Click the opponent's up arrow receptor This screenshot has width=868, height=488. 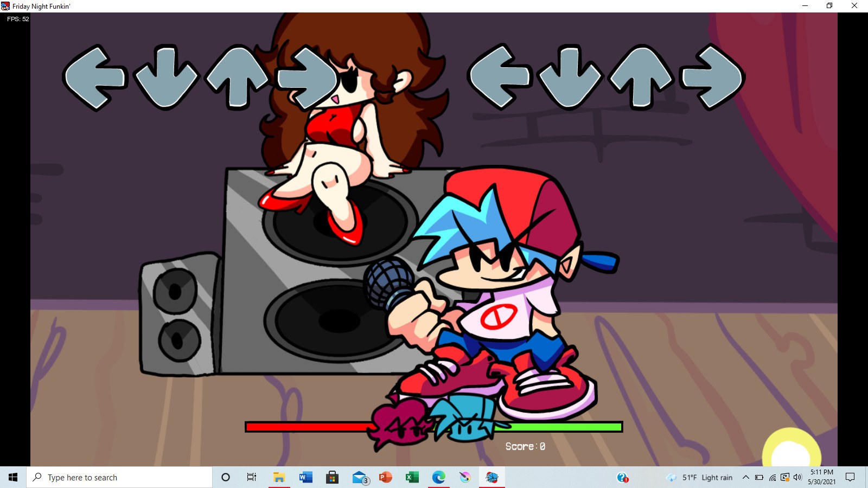coord(237,78)
